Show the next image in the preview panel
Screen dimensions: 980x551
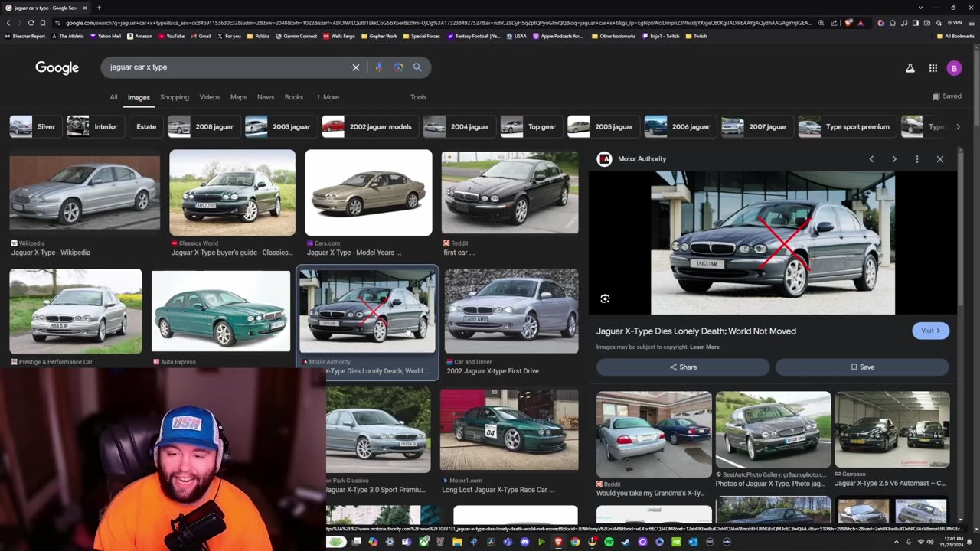coord(894,159)
